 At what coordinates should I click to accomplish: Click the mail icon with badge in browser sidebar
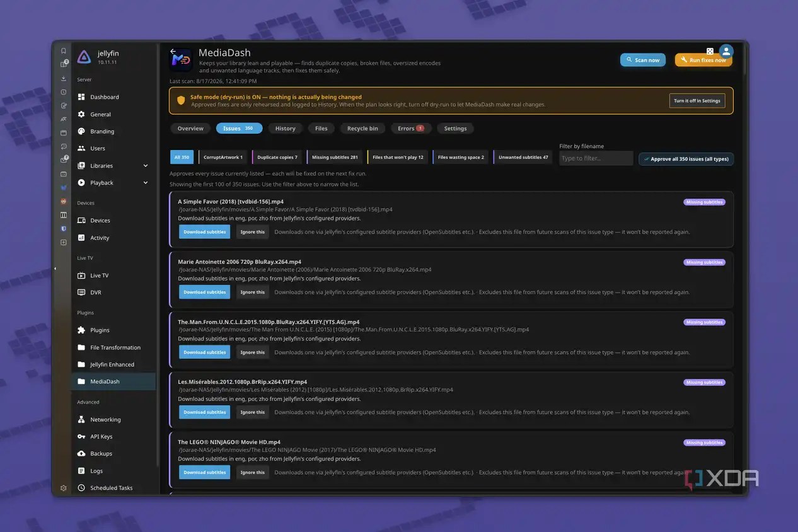click(64, 160)
